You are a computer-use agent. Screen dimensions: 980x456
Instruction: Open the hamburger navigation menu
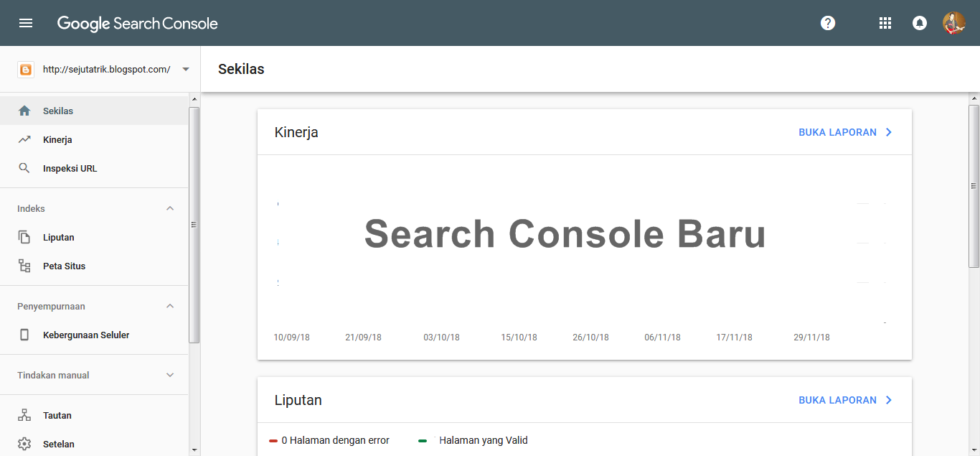[26, 23]
